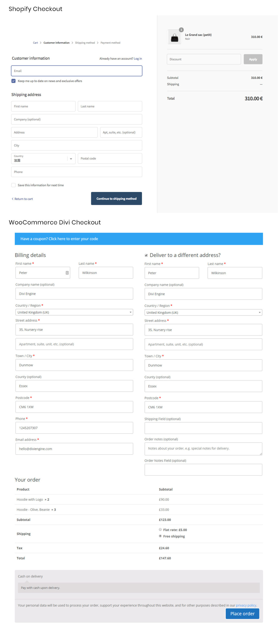Uncheck Deliver to a different address

point(146,255)
